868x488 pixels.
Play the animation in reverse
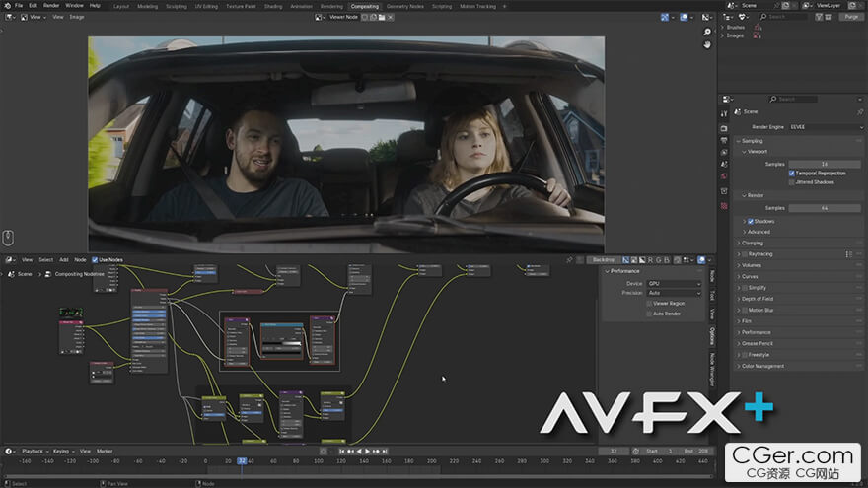[359, 452]
